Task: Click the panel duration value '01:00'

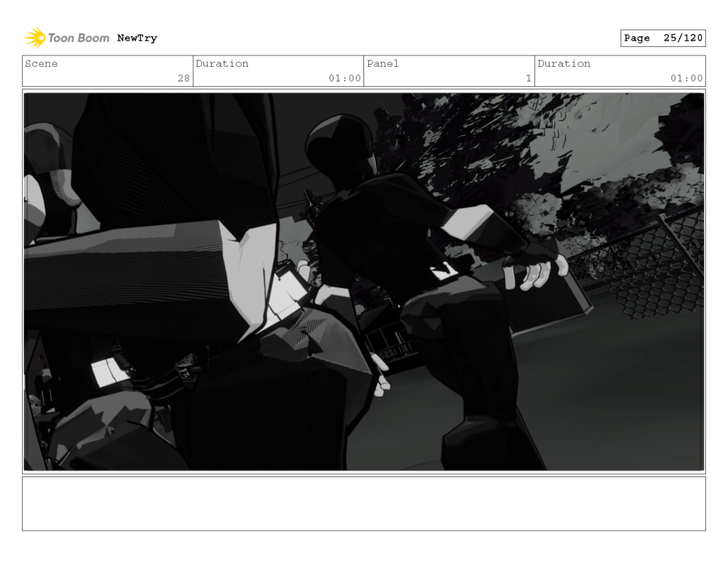Action: [687, 79]
